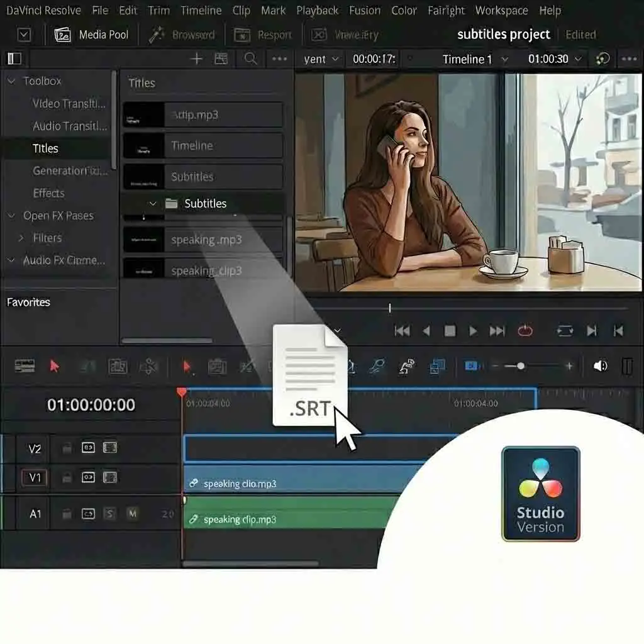Adjust the timeline zoom slider
Image resolution: width=644 pixels, height=644 pixels.
[522, 365]
